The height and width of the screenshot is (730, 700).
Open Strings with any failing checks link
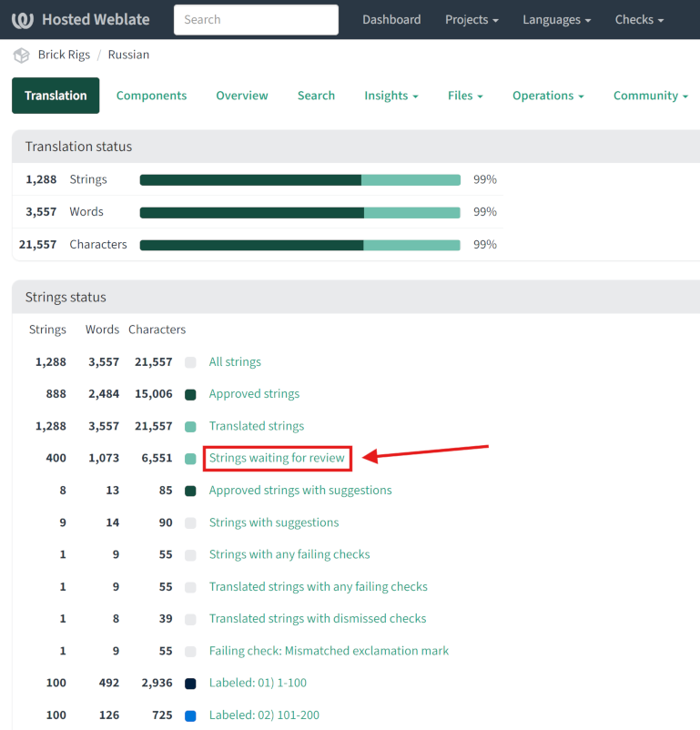[x=289, y=554]
